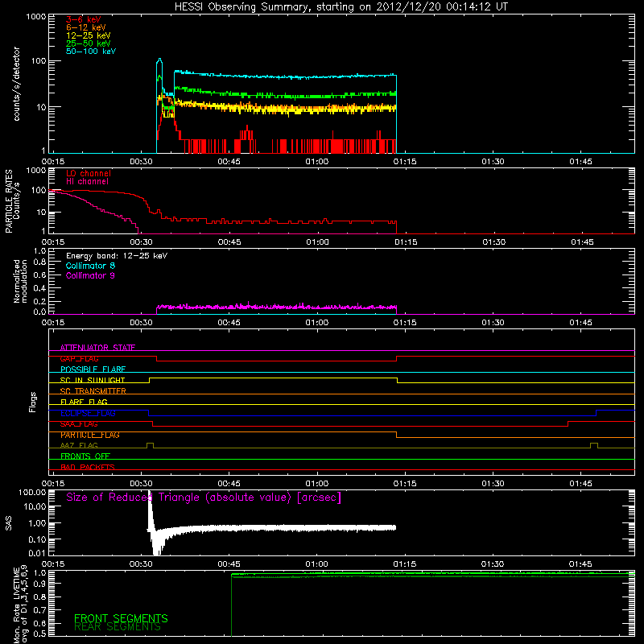Click the REAR SEGMENTS legend label
The height and width of the screenshot is (644, 644).
(x=118, y=627)
